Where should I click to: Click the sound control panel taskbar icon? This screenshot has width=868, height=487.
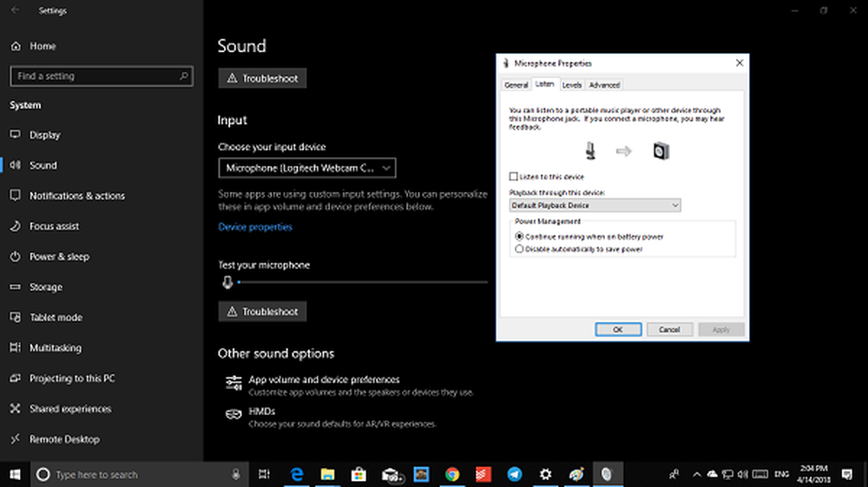coord(608,474)
